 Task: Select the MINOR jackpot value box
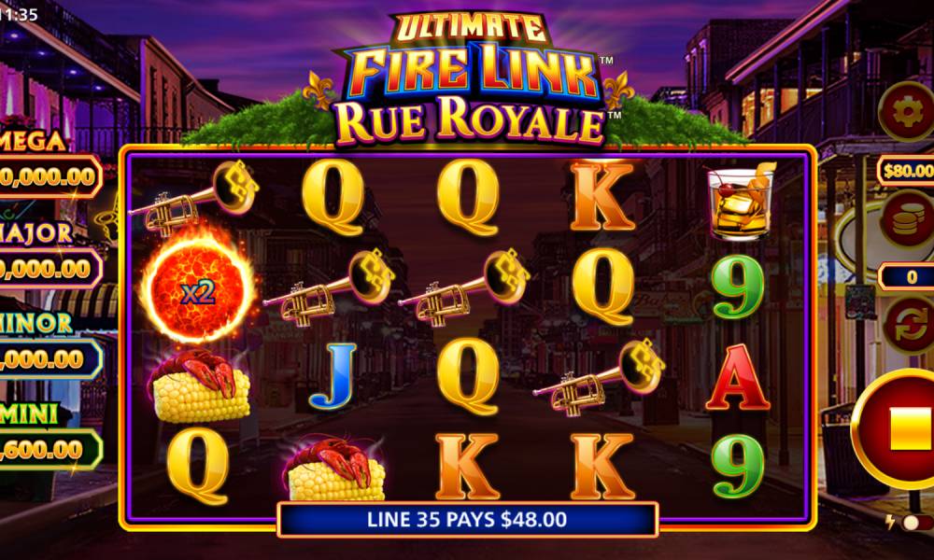(50, 358)
